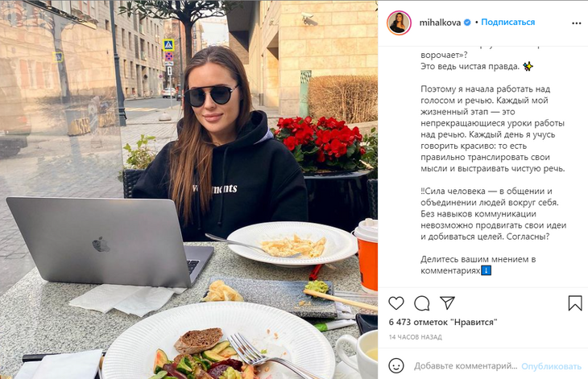This screenshot has height=379, width=588.
Task: Open the mihalkova username link
Action: click(x=440, y=23)
